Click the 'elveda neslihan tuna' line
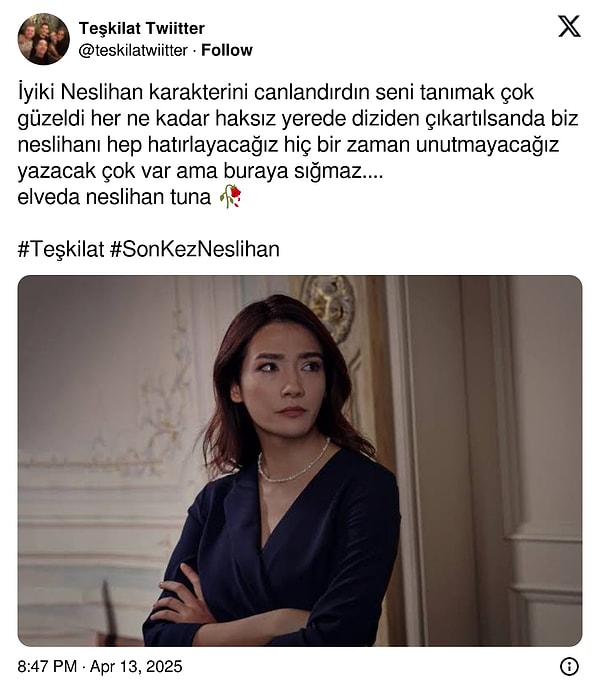 point(114,197)
